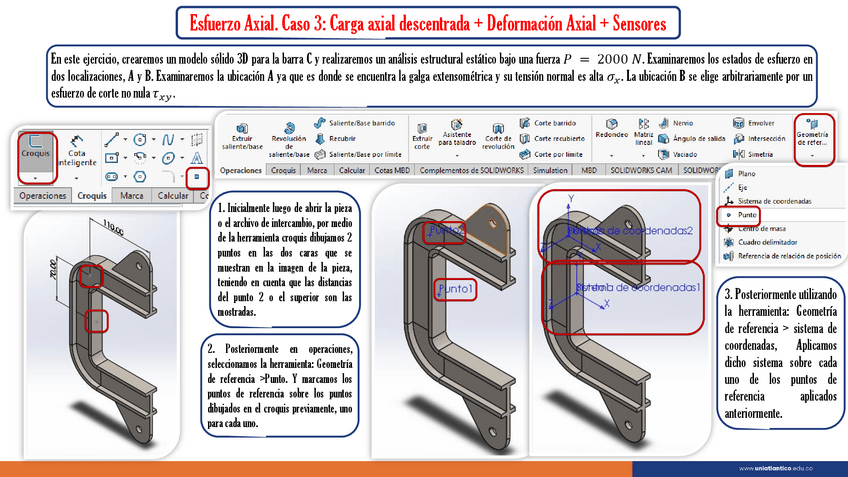Click the Corte barrido tool
Viewport: 848px width, 477px height.
[x=548, y=123]
